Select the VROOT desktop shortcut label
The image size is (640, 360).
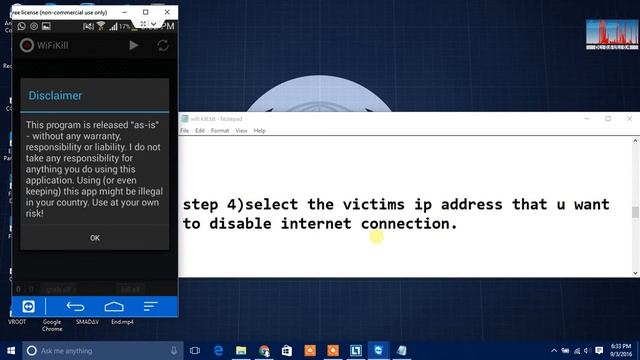tap(17, 322)
